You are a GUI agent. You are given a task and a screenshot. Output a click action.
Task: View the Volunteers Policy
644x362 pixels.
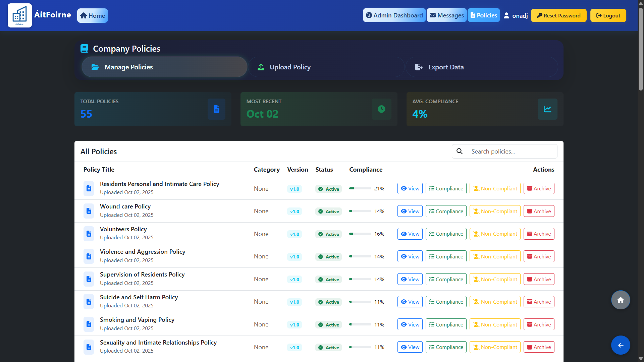point(410,234)
